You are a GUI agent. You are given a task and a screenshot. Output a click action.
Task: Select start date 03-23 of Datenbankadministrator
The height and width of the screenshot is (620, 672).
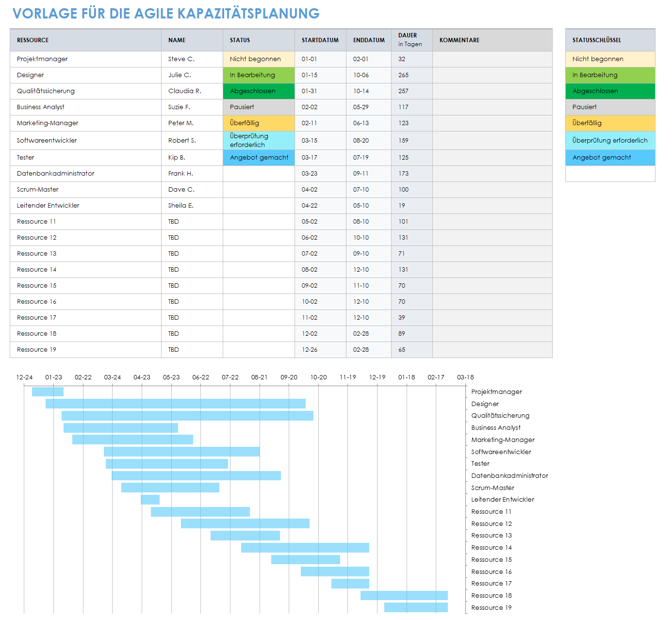320,174
